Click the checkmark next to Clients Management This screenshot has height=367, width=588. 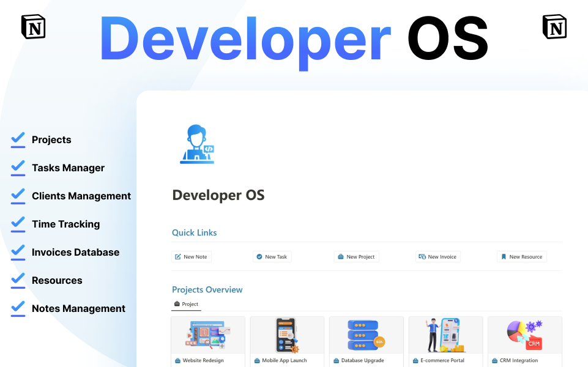pos(18,196)
